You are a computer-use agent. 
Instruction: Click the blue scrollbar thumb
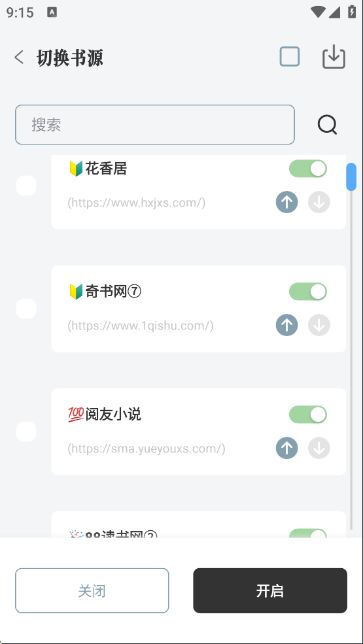351,177
